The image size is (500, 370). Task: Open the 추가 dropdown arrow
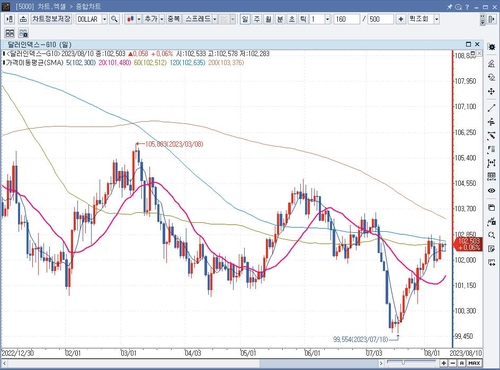[162, 19]
